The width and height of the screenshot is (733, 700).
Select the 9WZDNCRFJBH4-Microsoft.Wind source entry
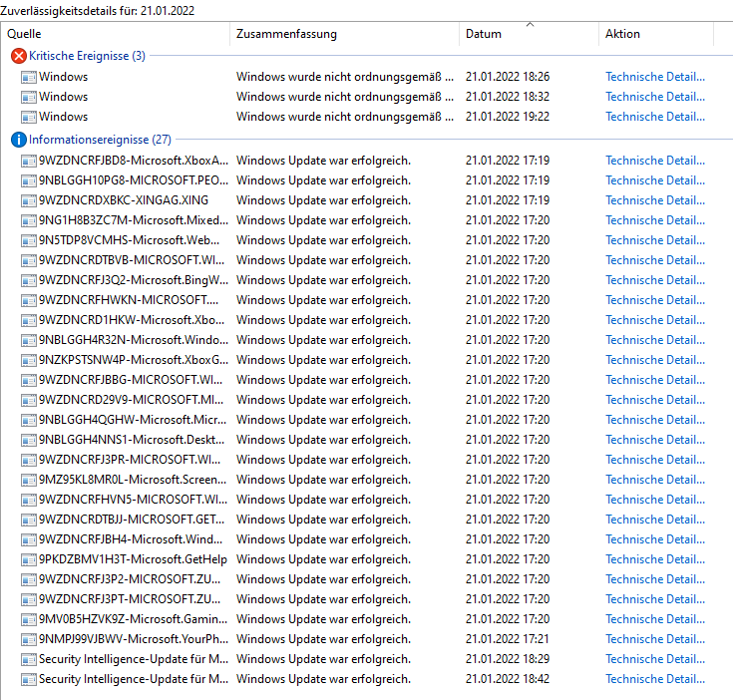click(x=131, y=539)
